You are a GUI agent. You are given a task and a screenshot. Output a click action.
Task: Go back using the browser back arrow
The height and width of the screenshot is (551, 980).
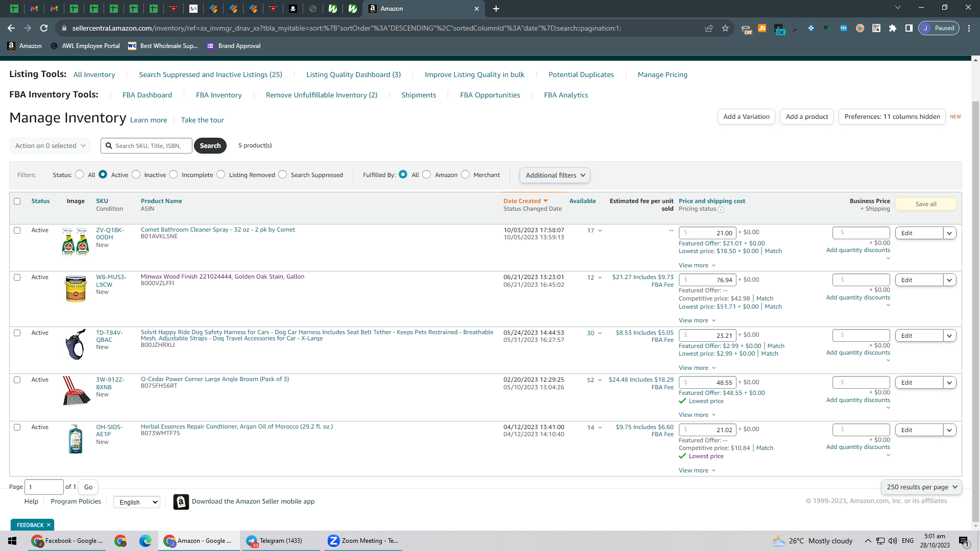coord(11,28)
